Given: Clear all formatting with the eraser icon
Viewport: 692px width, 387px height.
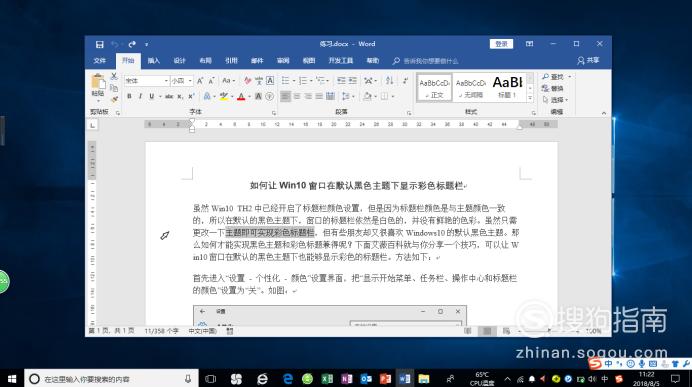Looking at the screenshot, I should [x=247, y=81].
